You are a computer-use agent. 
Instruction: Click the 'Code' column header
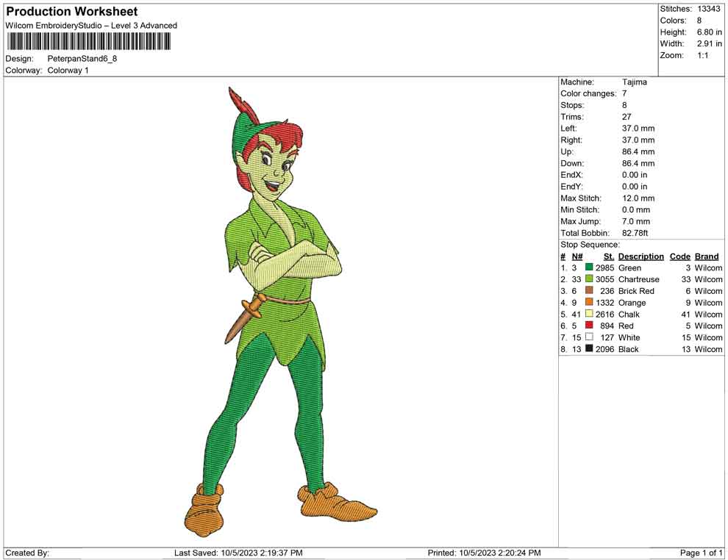(679, 256)
